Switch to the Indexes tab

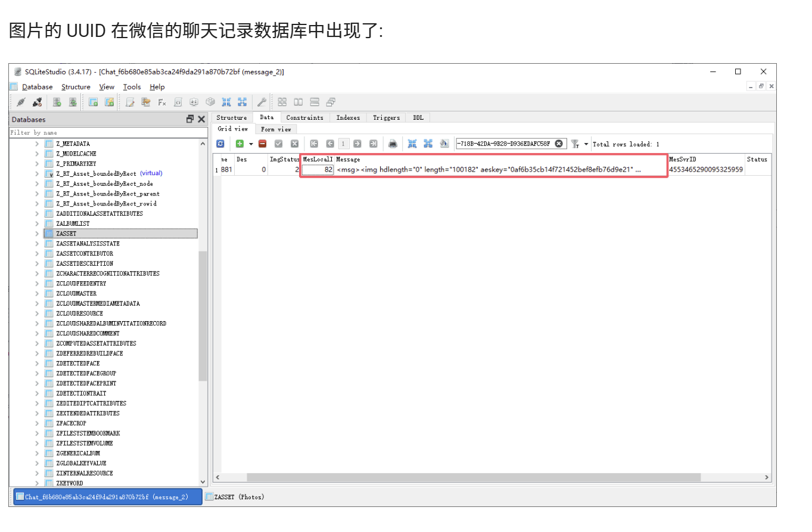(348, 117)
